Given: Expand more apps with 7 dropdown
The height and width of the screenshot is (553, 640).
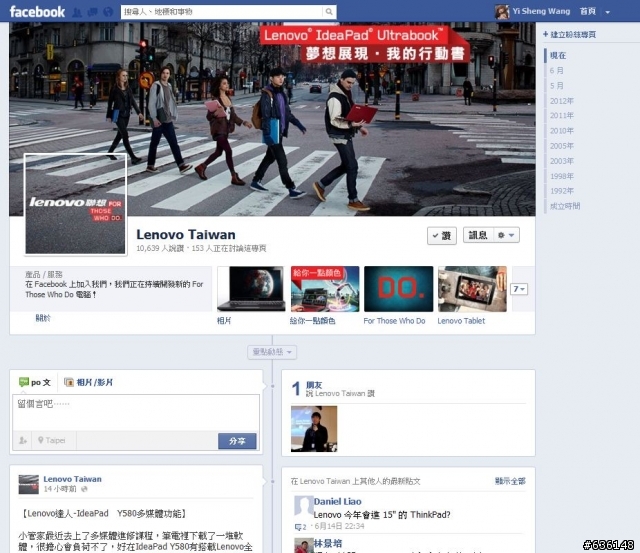Looking at the screenshot, I should pyautogui.click(x=519, y=289).
